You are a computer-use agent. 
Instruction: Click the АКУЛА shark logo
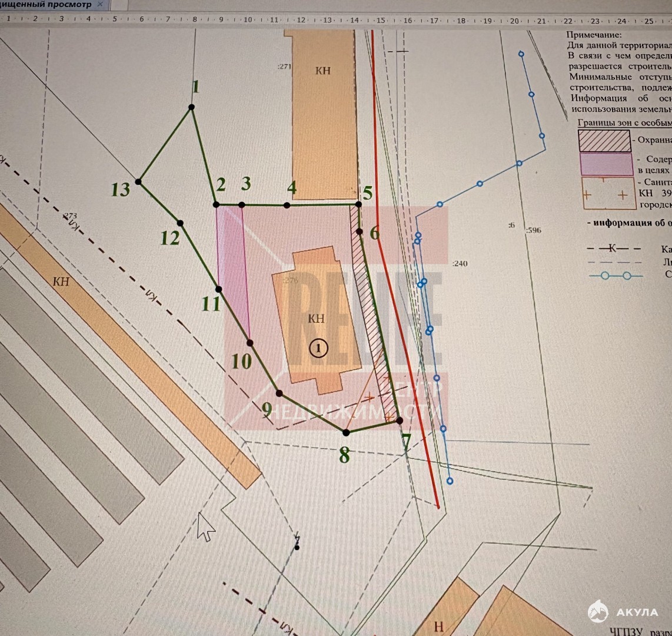tap(598, 611)
